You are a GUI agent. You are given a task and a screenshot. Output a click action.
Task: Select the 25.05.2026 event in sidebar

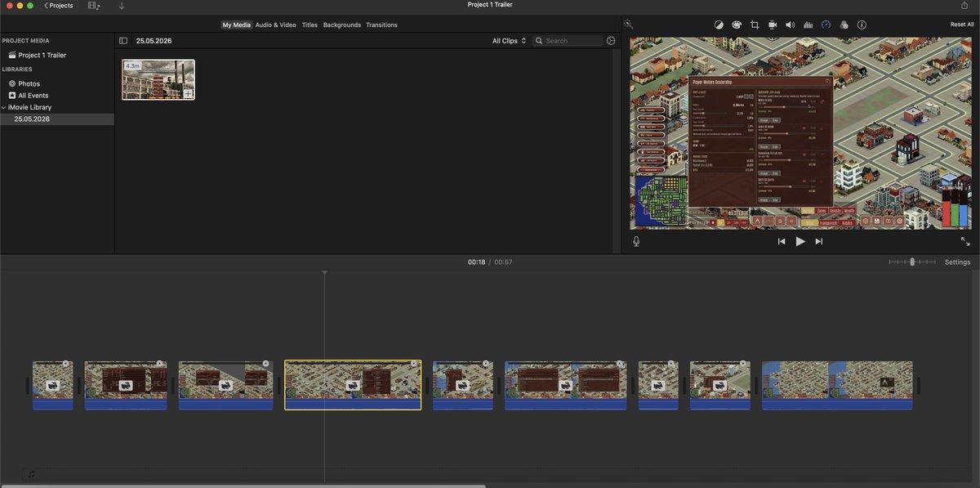[x=57, y=119]
